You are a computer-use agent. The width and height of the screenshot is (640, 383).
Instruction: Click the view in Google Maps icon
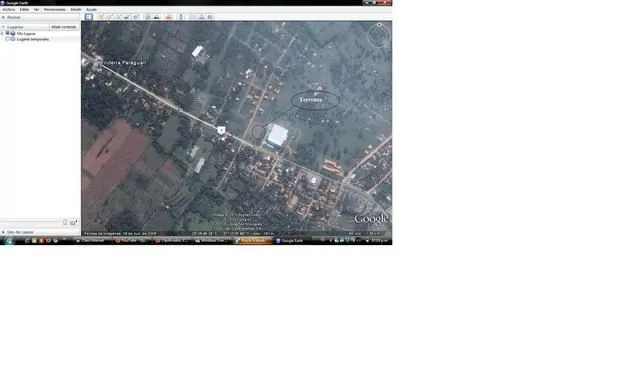(x=210, y=17)
